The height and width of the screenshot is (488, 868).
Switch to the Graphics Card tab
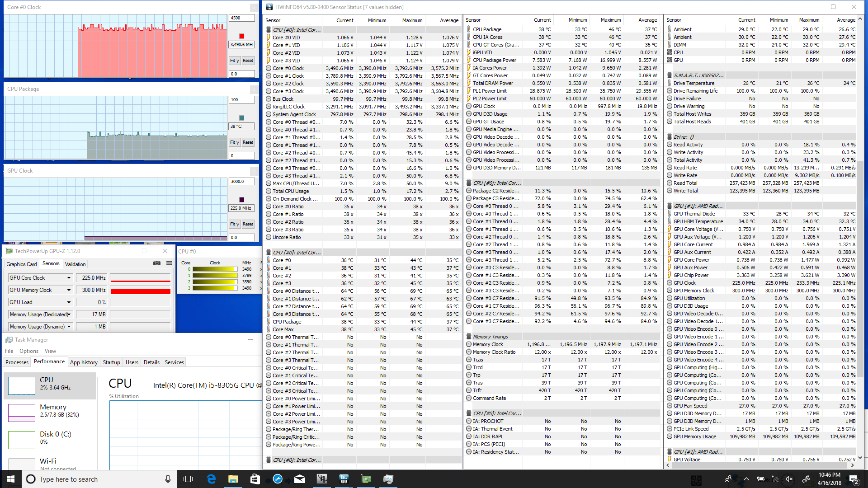[21, 264]
